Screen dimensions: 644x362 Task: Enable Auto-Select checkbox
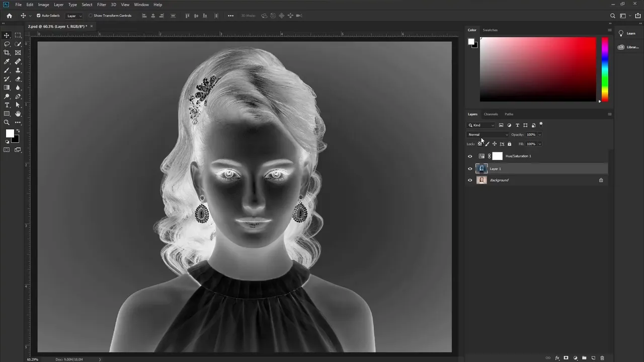click(39, 16)
